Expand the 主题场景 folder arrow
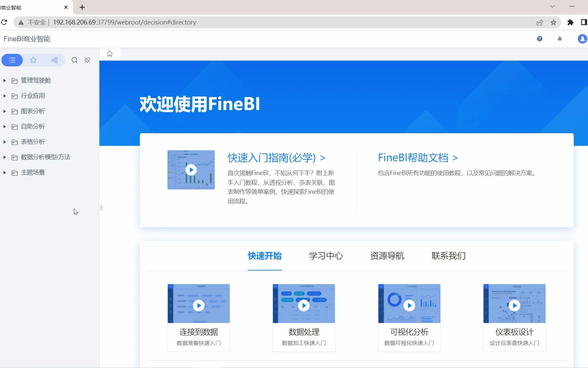 pos(5,172)
